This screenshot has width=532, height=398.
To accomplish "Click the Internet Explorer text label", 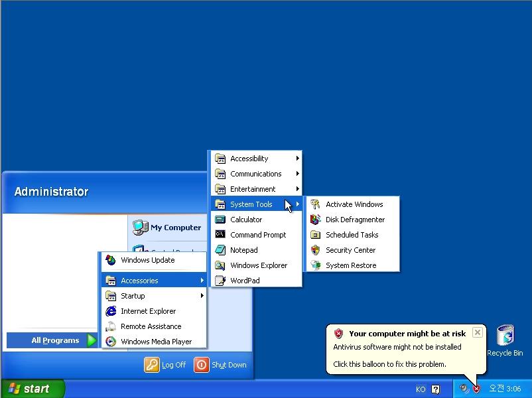I will coord(149,311).
